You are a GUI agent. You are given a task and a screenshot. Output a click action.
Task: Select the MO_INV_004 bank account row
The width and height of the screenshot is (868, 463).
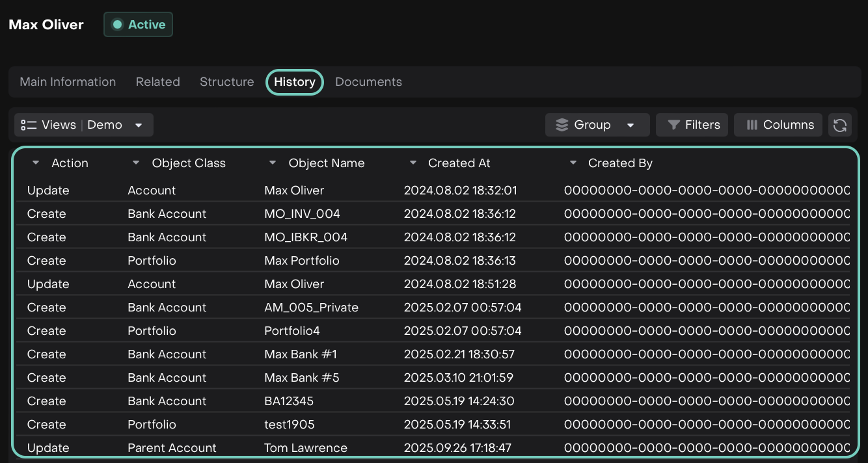(301, 214)
